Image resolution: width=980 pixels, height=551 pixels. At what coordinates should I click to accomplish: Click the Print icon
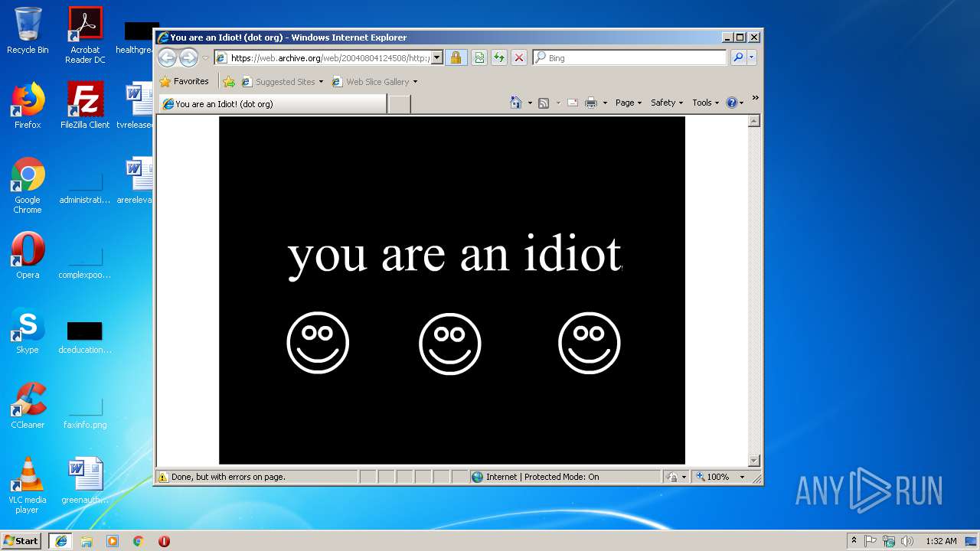tap(591, 103)
